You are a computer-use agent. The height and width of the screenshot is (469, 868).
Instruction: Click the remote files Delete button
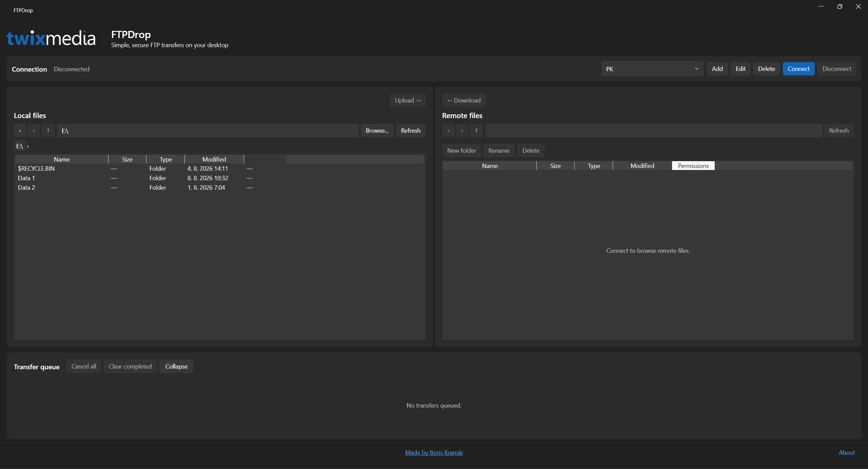pyautogui.click(x=531, y=151)
